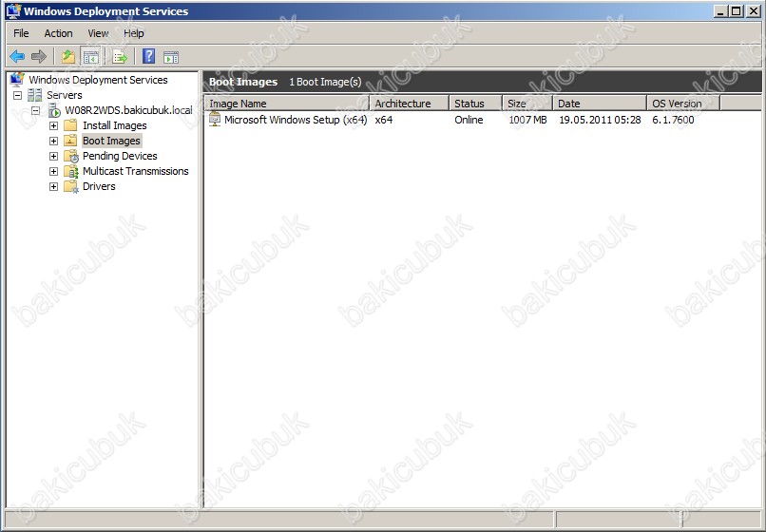This screenshot has width=766, height=532.
Task: Click the W08R2WDS server icon
Action: (x=54, y=110)
